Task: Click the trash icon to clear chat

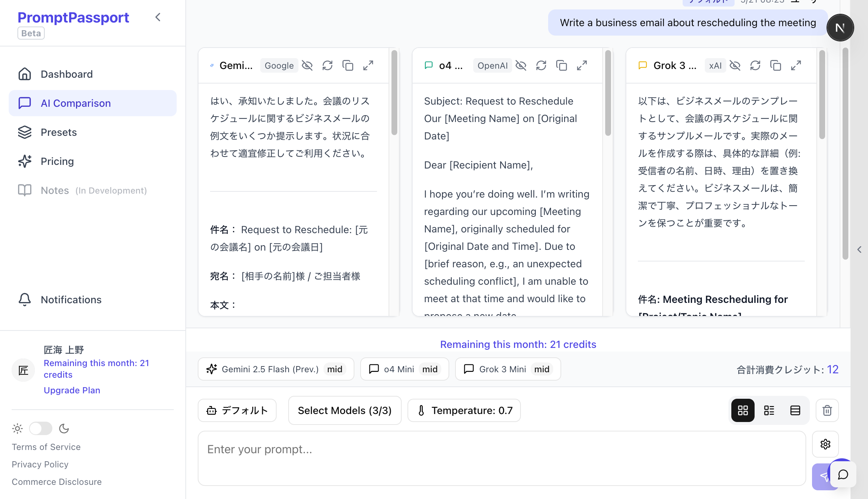Action: tap(827, 410)
